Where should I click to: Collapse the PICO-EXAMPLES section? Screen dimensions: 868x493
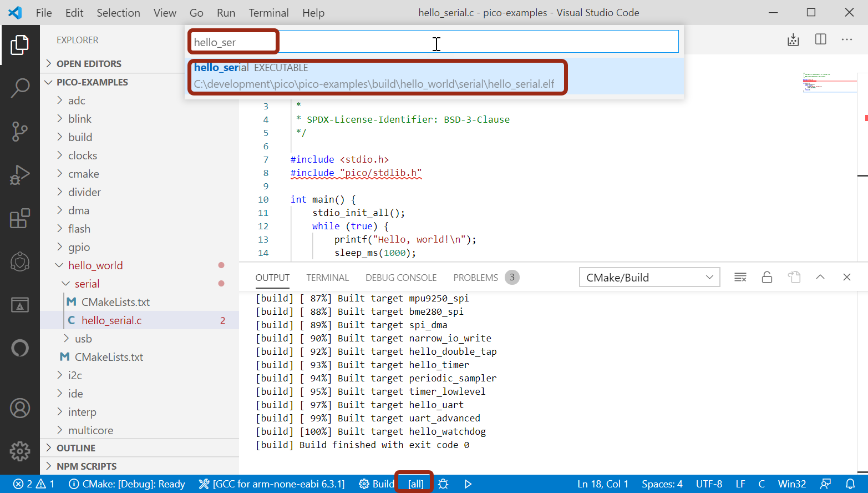point(139,82)
